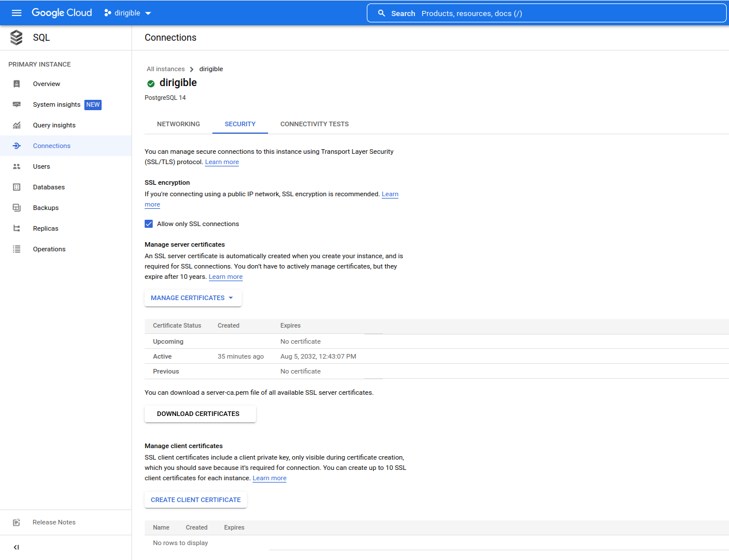Click the Replicas sidebar icon
This screenshot has width=729, height=560.
tap(17, 228)
